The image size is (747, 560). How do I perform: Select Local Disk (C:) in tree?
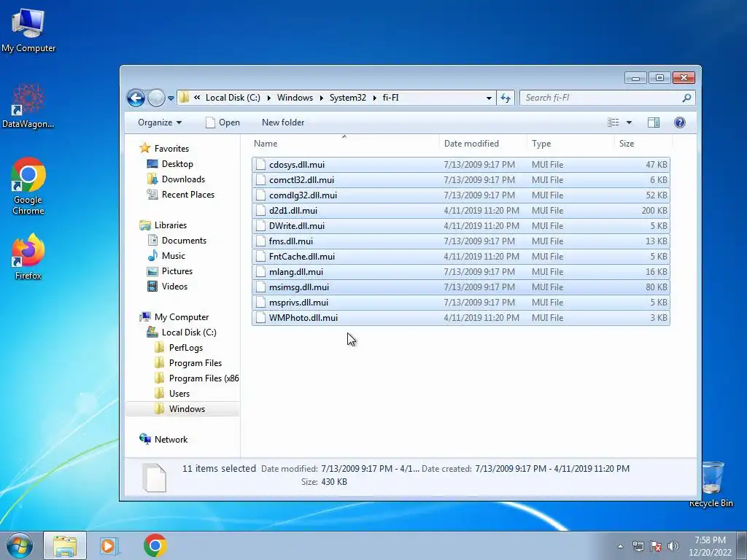click(x=181, y=332)
